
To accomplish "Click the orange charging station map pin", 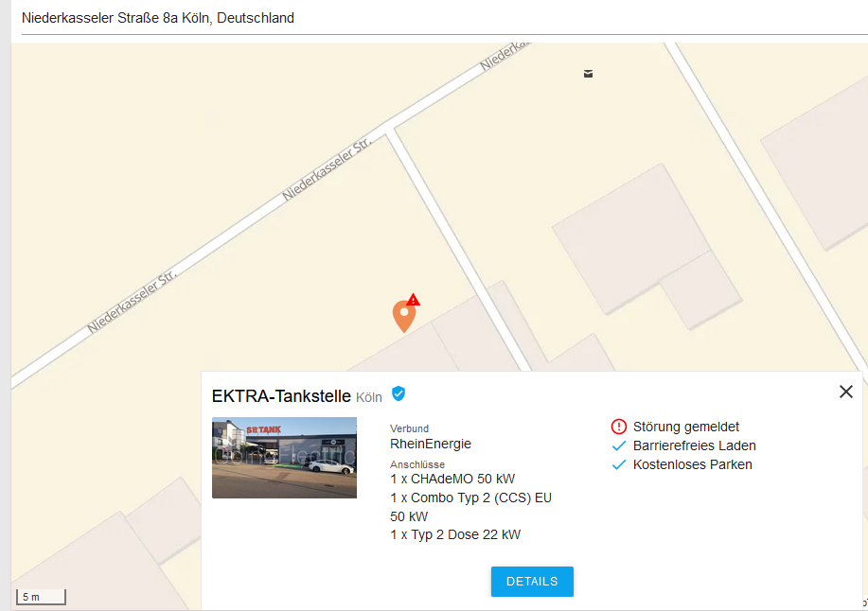I will [404, 316].
